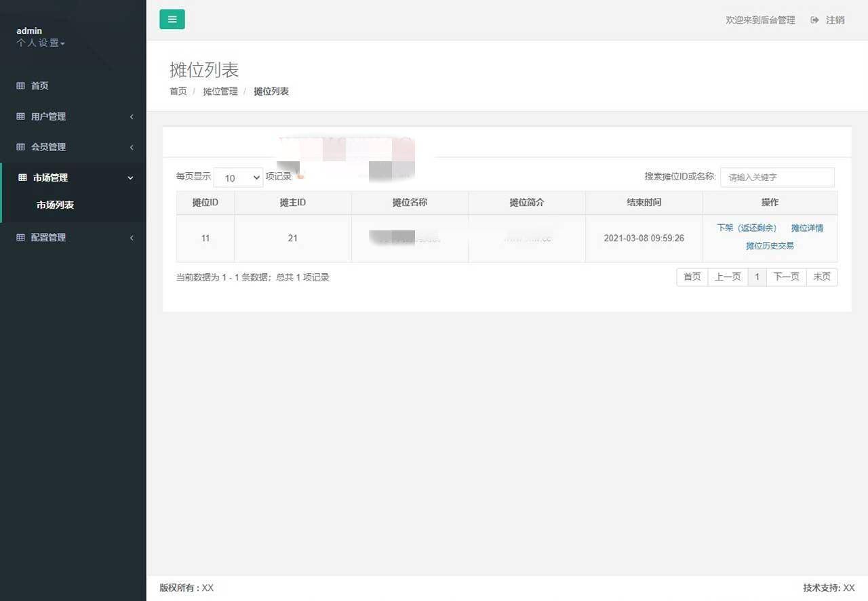Click the green hamburger menu toggle
The width and height of the screenshot is (868, 601).
click(172, 19)
